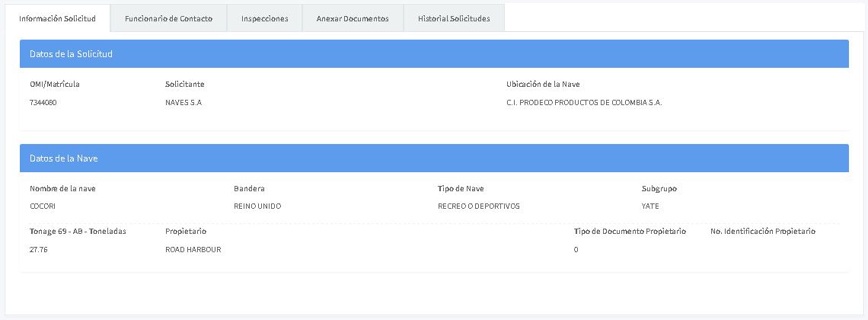Screen dimensions: 868x320
Task: Click the tonnage value 27.76
Action: tap(38, 249)
